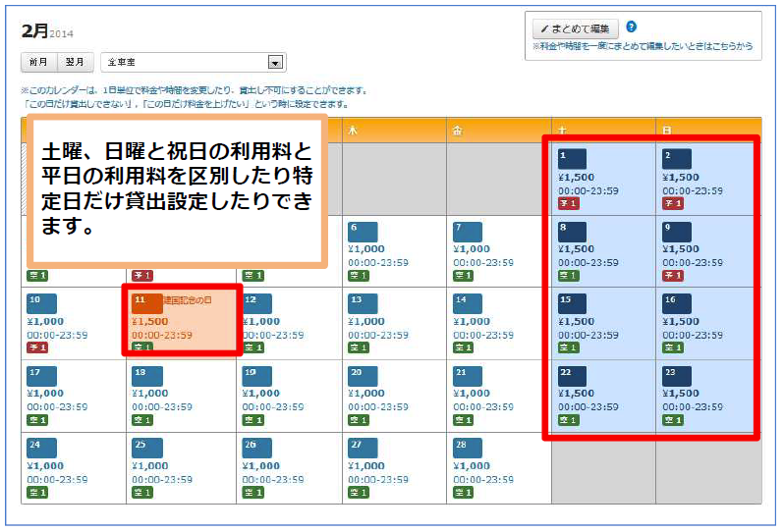Click the date badge for February 28

tap(466, 448)
